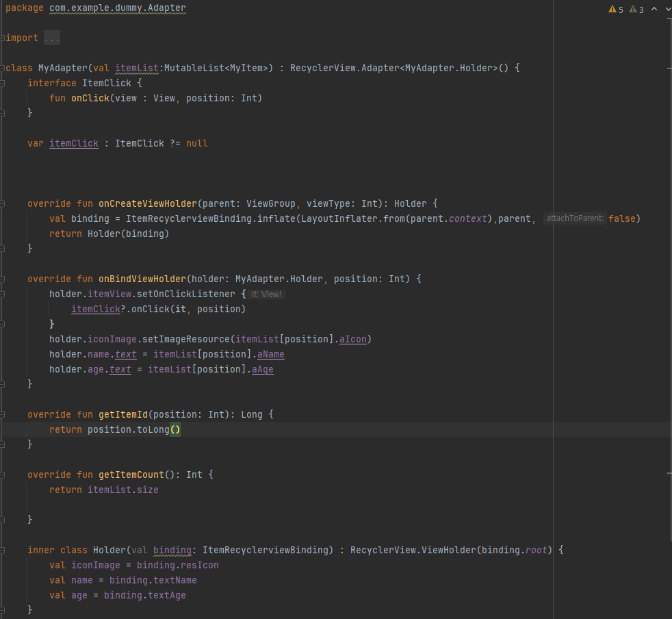Click ItemRecyclerviewBinding.inflate call in onCreateViewHolder

coord(211,219)
